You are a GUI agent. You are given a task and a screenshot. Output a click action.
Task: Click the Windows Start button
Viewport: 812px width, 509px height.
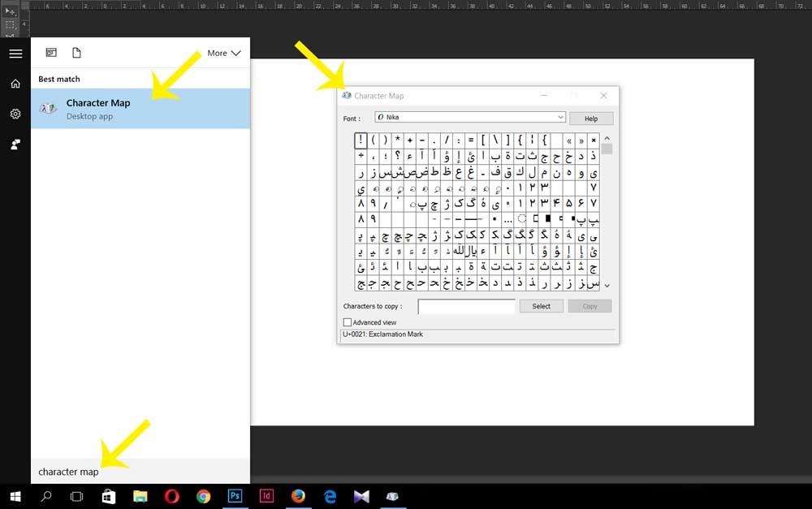[15, 495]
